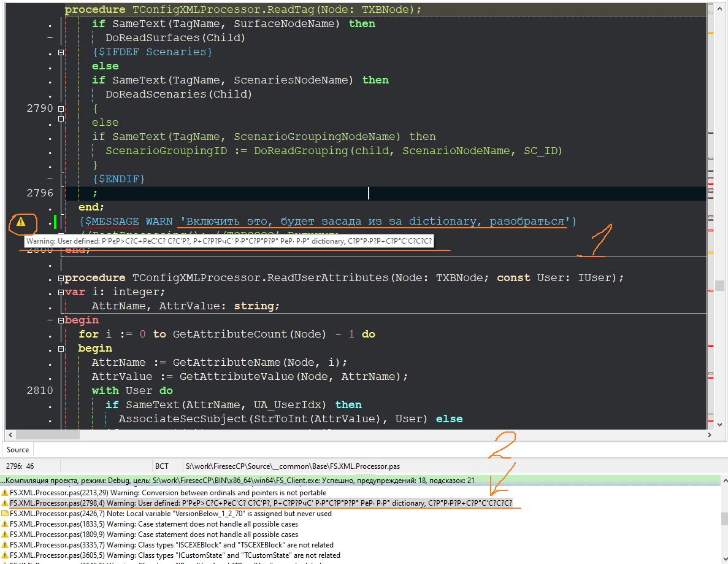The height and width of the screenshot is (564, 728).
Task: Collapse the inner begin fold after the for loop
Action: (61, 349)
